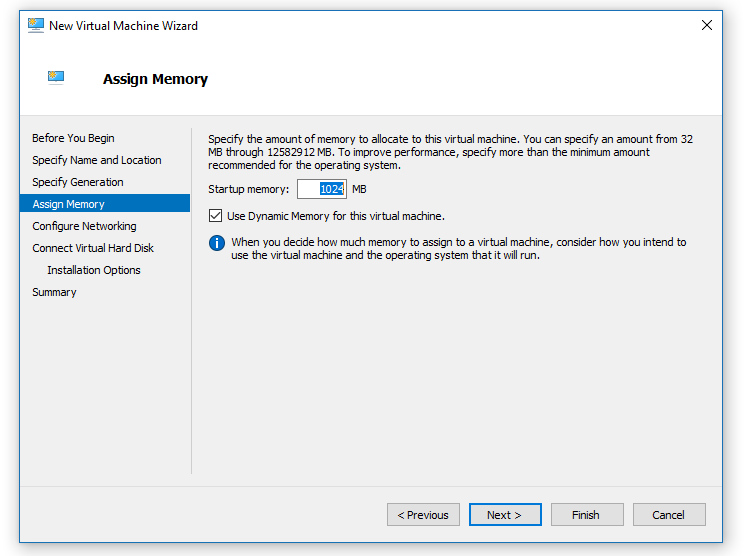Screen dimensions: 746x556
Task: Cancel the virtual machine wizard
Action: [669, 515]
